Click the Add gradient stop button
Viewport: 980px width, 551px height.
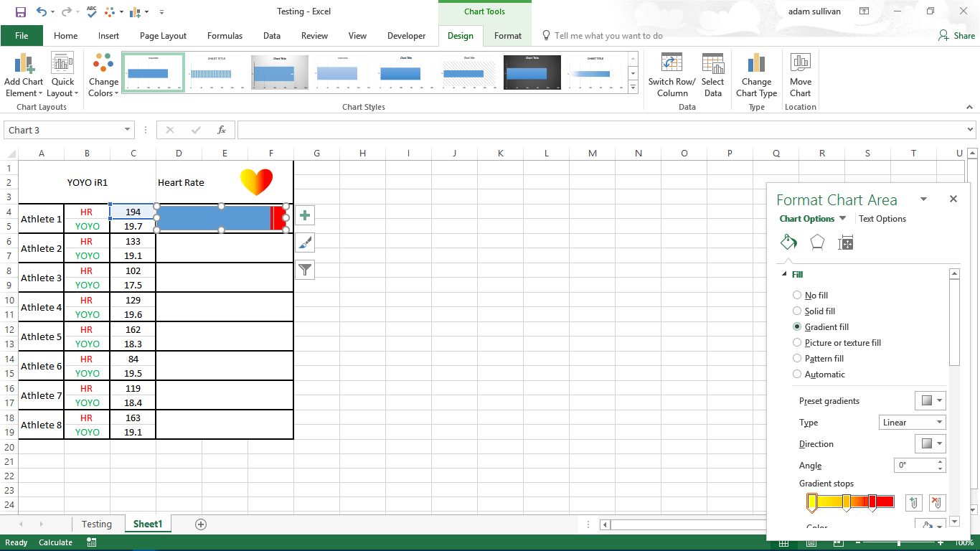coord(913,502)
